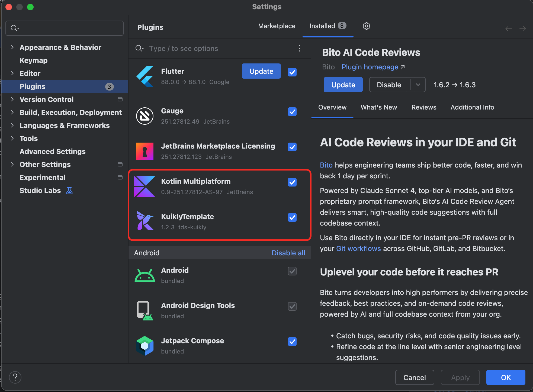Click the Gauge plugin icon
Screen dimensions: 533x392
tap(145, 116)
